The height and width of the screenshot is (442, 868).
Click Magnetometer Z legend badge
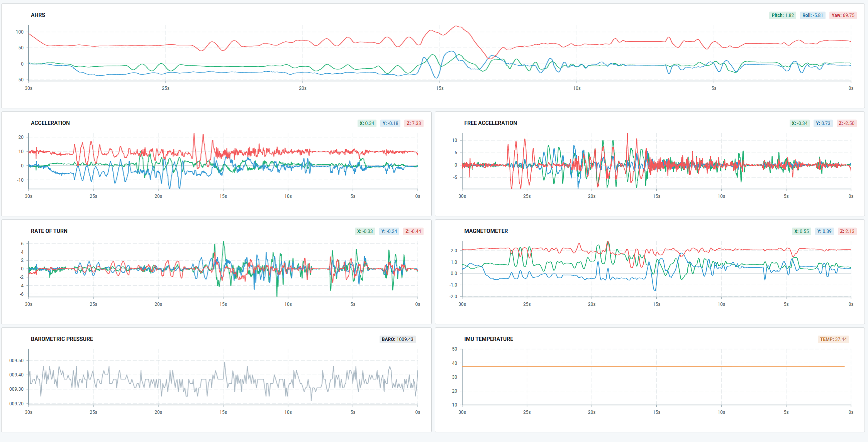click(846, 231)
